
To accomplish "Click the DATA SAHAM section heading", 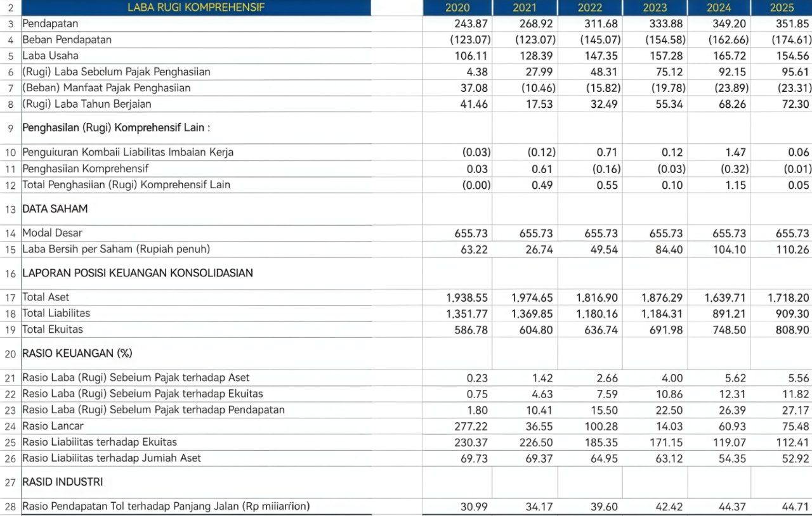I will (55, 209).
